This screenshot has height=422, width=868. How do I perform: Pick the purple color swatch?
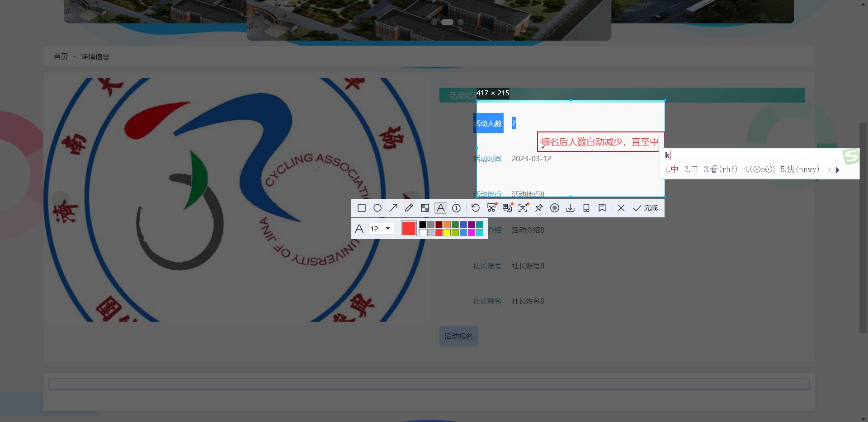click(x=472, y=225)
